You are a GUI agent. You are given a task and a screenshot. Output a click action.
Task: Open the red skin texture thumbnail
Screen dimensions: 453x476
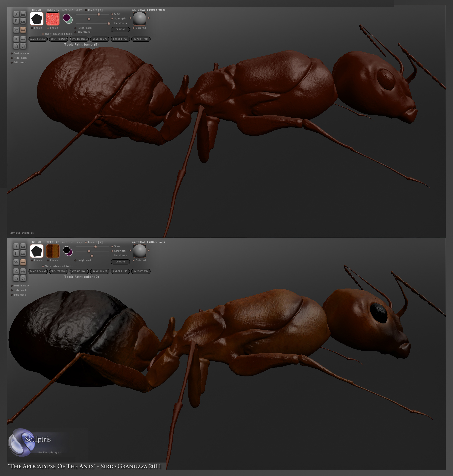(x=53, y=19)
